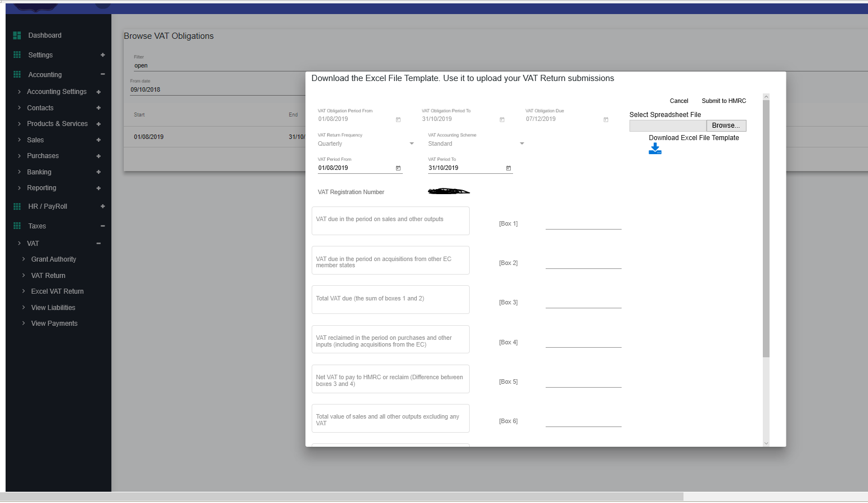Cancel the VAT return dialog
This screenshot has height=503, width=868.
(x=678, y=101)
